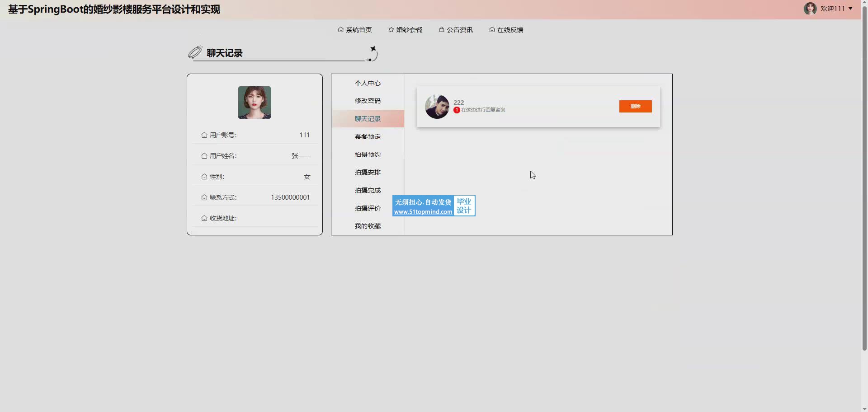
Task: Click the red unread message badge
Action: tap(457, 110)
